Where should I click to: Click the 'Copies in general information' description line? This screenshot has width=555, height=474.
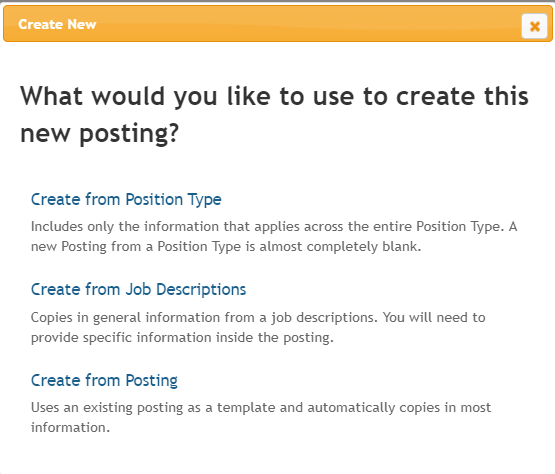(x=258, y=318)
